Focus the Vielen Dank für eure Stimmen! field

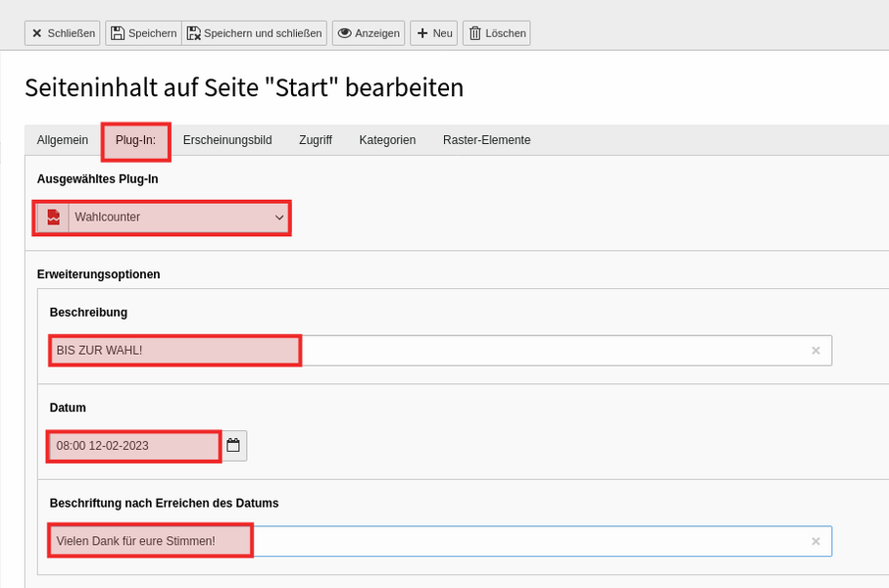440,541
